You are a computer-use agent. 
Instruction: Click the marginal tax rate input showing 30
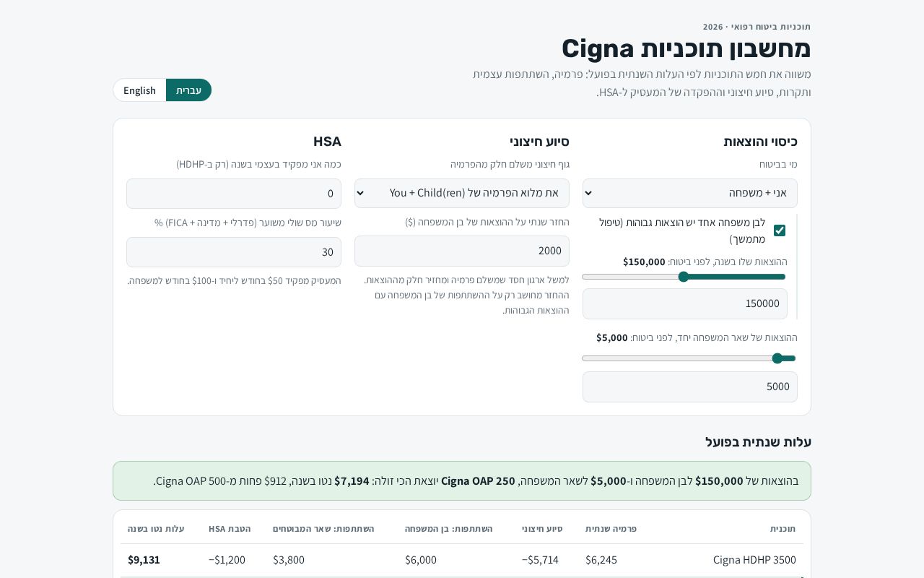tap(234, 252)
